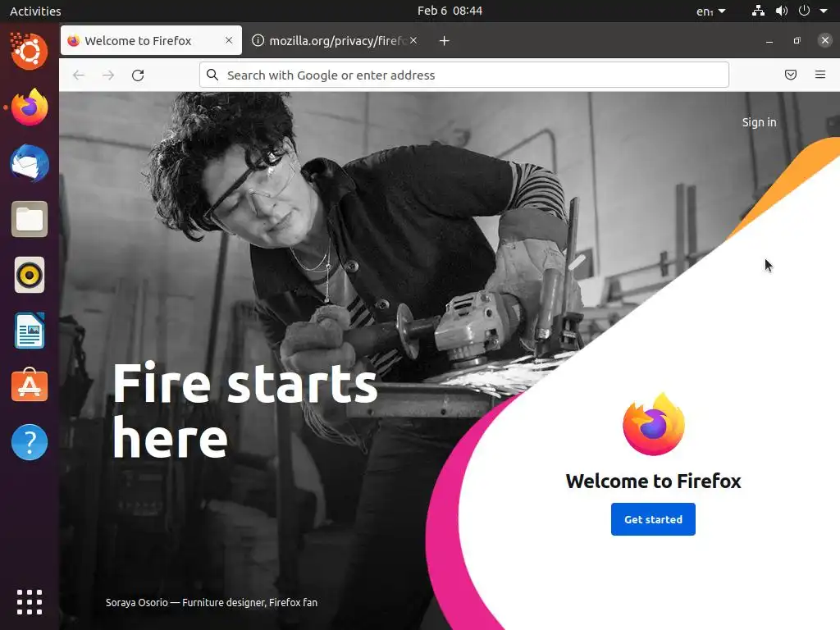
Task: Switch to the mozilla.org/privacy tab
Action: coord(335,41)
